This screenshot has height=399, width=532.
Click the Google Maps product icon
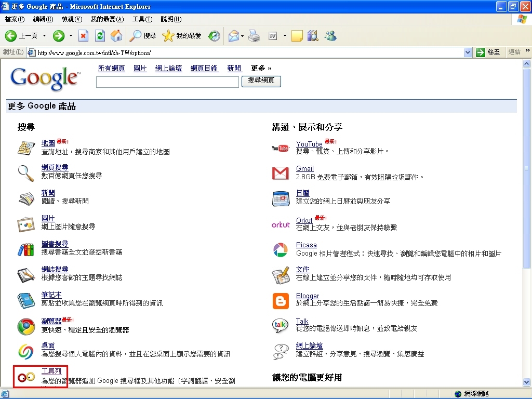point(26,148)
